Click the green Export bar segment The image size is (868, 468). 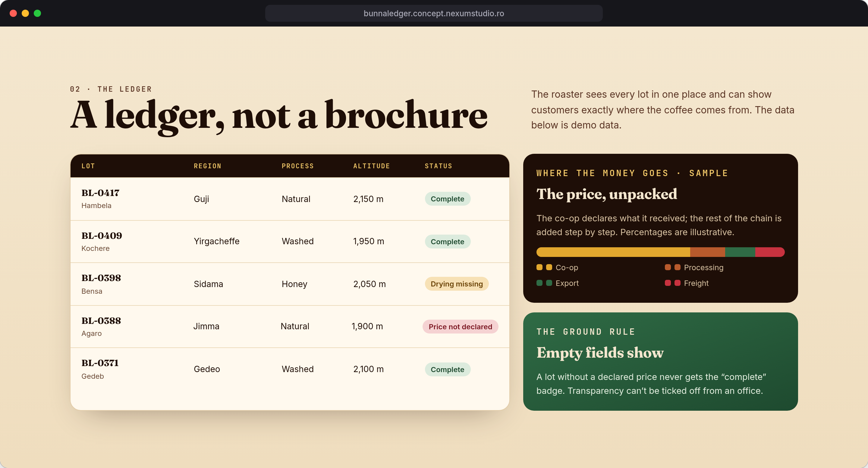tap(740, 252)
